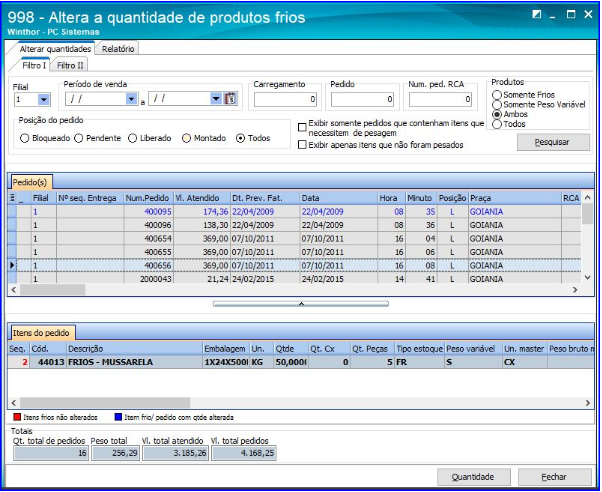Click the horizontal scrollbar thumb of Pedido(s) grid
The image size is (602, 492).
(x=53, y=290)
